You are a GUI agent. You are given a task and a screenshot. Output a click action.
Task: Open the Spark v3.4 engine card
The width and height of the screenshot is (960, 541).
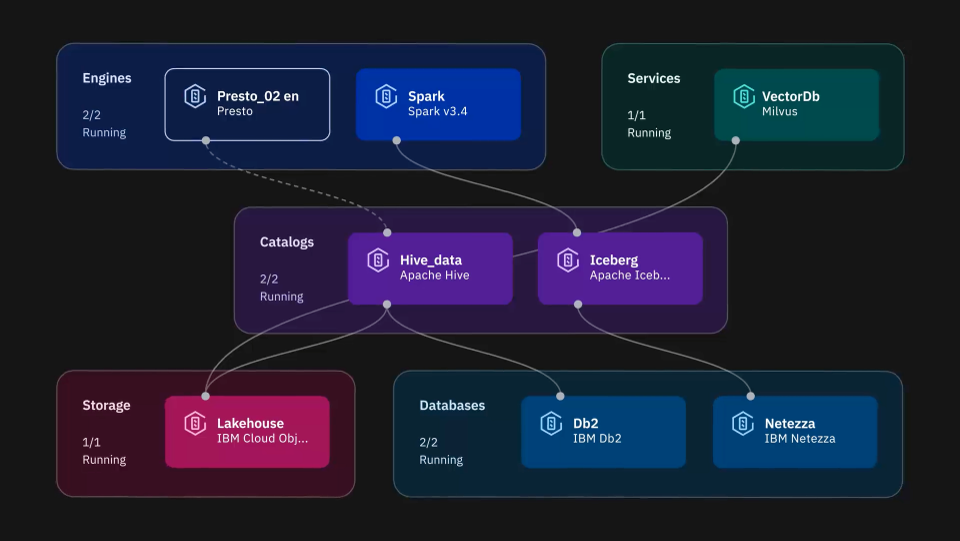[438, 104]
